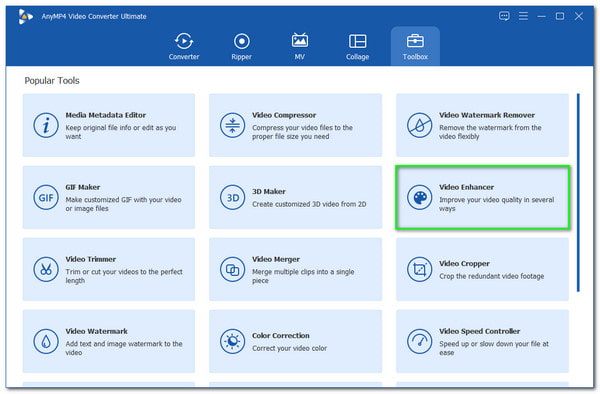
Task: Open the Media Metadata Editor title
Action: click(106, 115)
